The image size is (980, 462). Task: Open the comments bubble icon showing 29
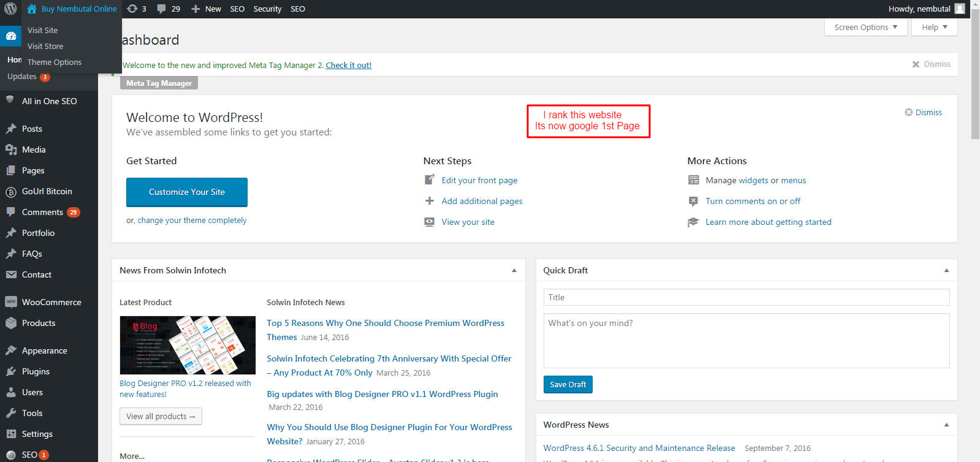pyautogui.click(x=161, y=9)
